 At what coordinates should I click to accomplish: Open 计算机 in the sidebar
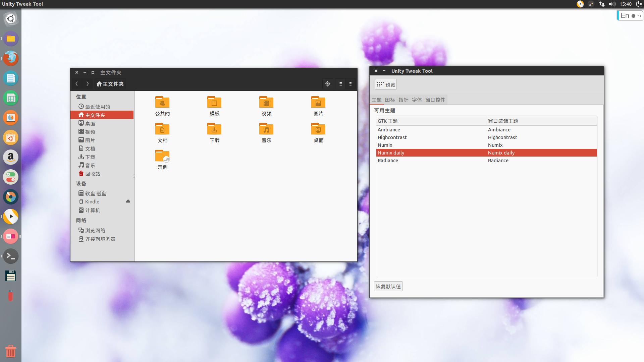(102, 210)
